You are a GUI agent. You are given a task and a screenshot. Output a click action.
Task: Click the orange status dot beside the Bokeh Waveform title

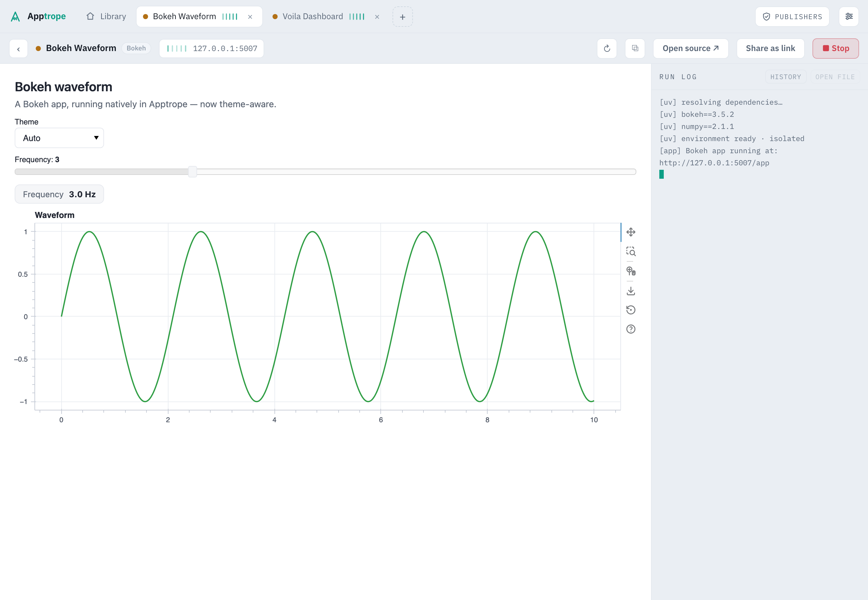click(x=38, y=49)
